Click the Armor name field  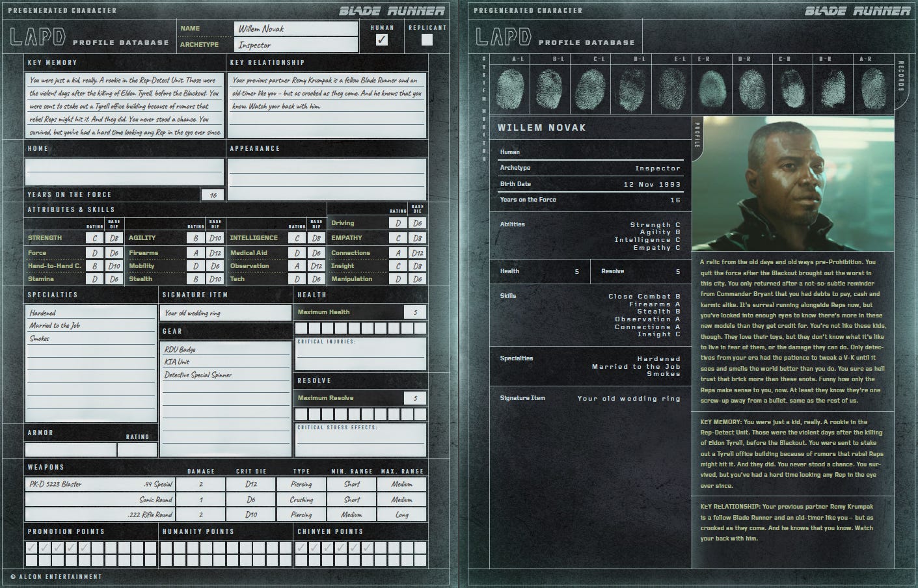(71, 449)
